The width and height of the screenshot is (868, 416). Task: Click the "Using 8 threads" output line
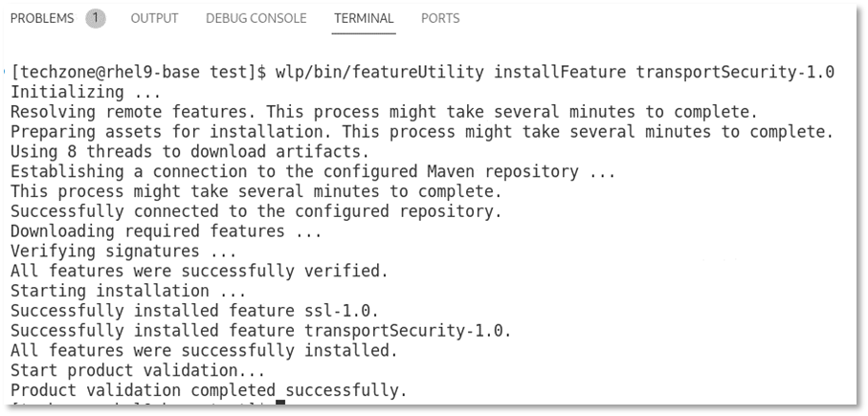pos(189,151)
